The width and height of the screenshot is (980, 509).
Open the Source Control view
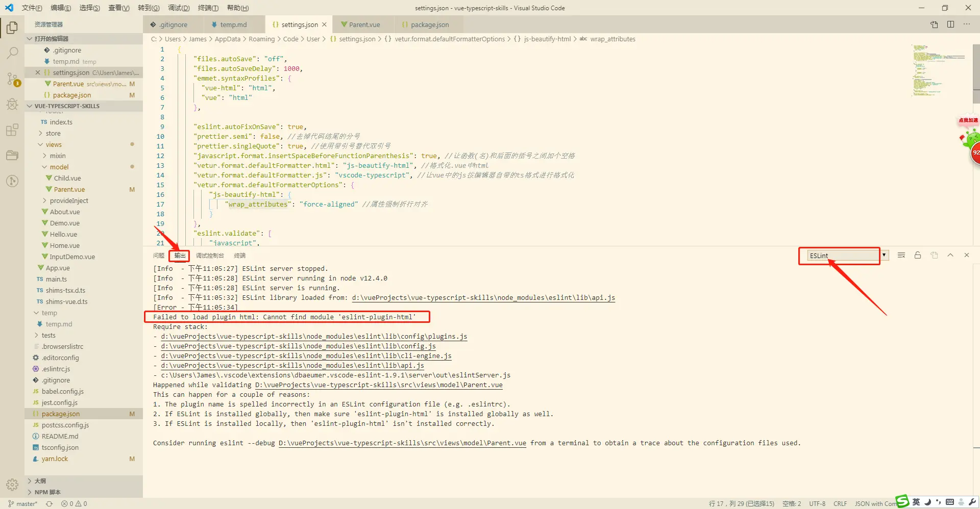pyautogui.click(x=12, y=79)
